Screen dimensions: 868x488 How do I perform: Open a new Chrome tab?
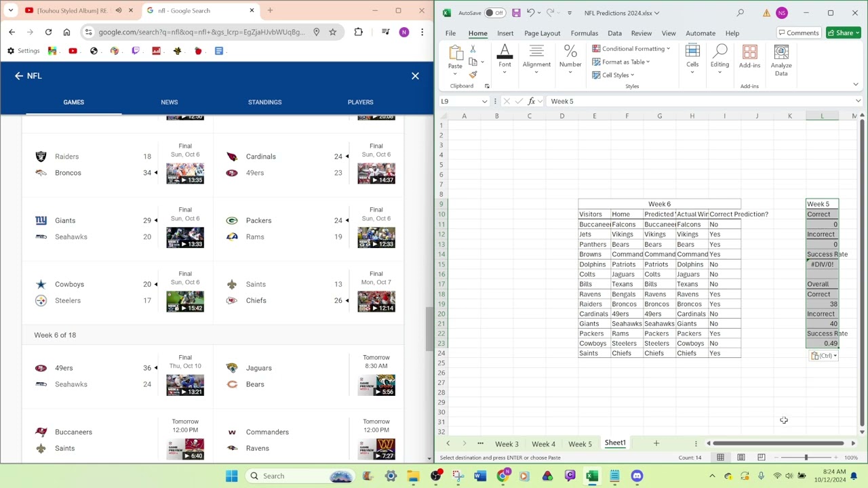coord(270,10)
